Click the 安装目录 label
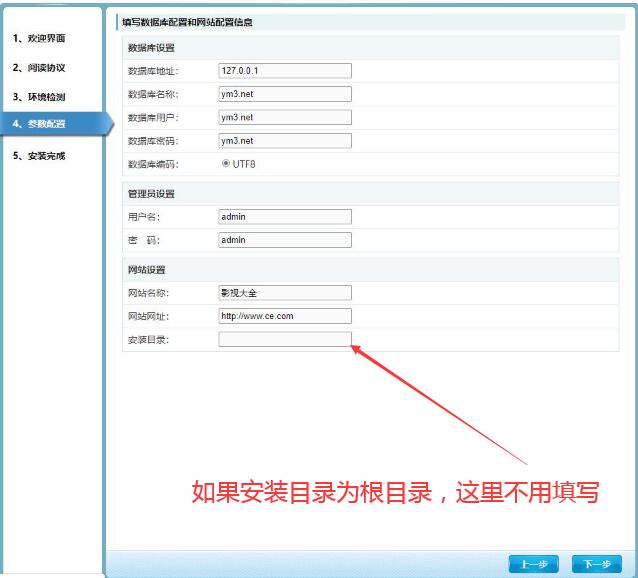This screenshot has height=578, width=638. [x=148, y=340]
